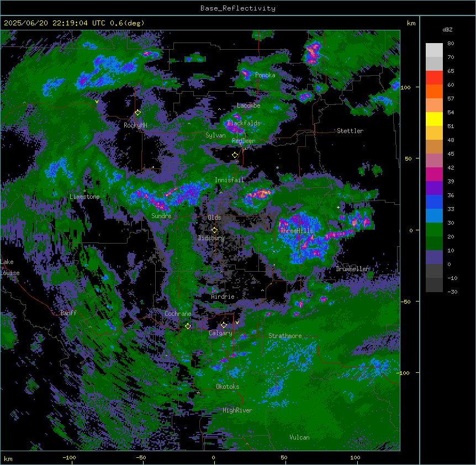Click the Base_Reflectivity title

pyautogui.click(x=238, y=8)
